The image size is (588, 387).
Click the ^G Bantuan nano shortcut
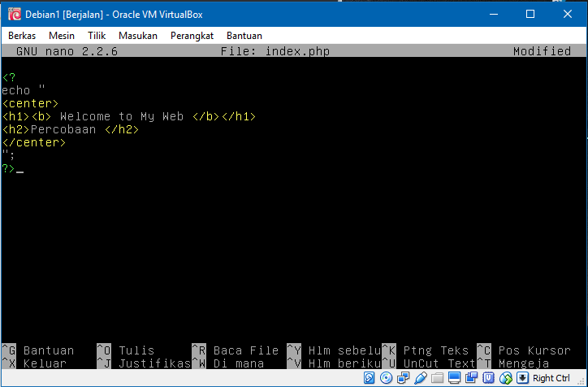38,350
